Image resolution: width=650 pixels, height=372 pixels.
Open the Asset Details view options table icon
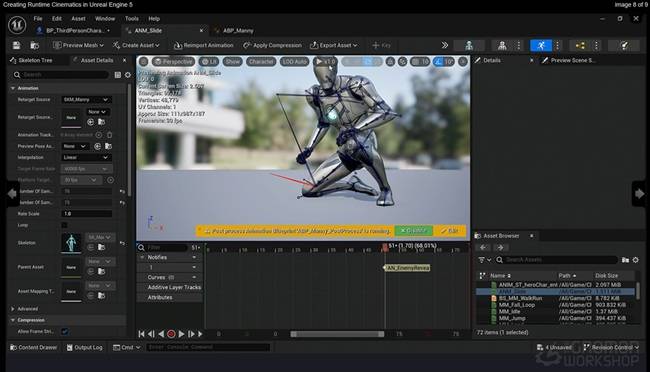click(x=118, y=75)
